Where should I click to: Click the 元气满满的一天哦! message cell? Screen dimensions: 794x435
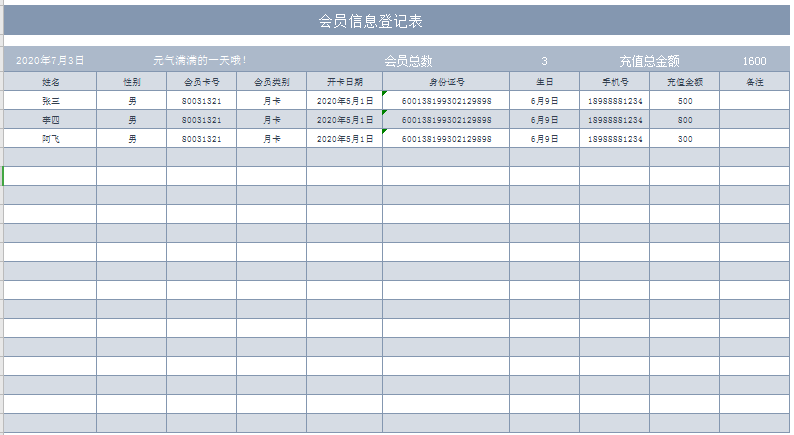tap(200, 61)
